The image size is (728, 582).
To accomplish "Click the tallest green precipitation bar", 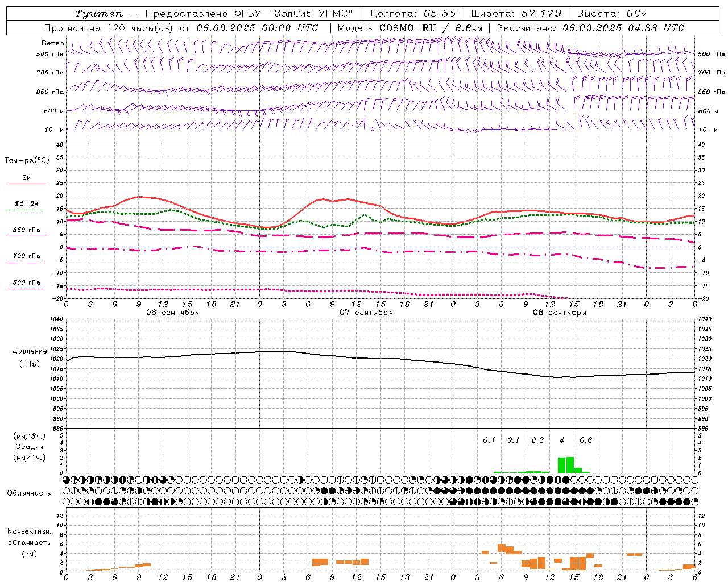I will (x=570, y=465).
